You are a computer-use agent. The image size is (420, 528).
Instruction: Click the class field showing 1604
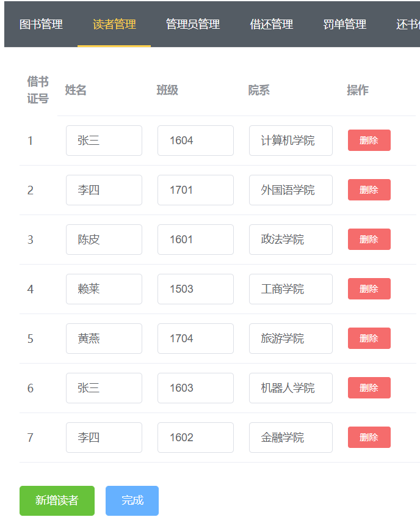pyautogui.click(x=195, y=141)
